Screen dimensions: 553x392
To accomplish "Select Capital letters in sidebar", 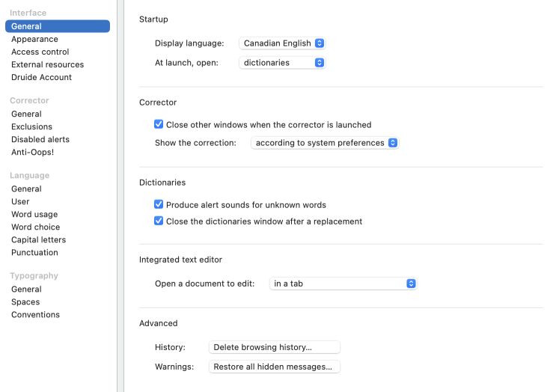I will click(38, 240).
